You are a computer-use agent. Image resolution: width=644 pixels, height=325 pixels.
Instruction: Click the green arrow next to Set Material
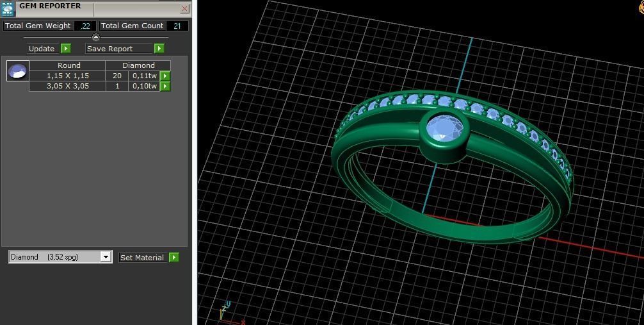click(173, 258)
